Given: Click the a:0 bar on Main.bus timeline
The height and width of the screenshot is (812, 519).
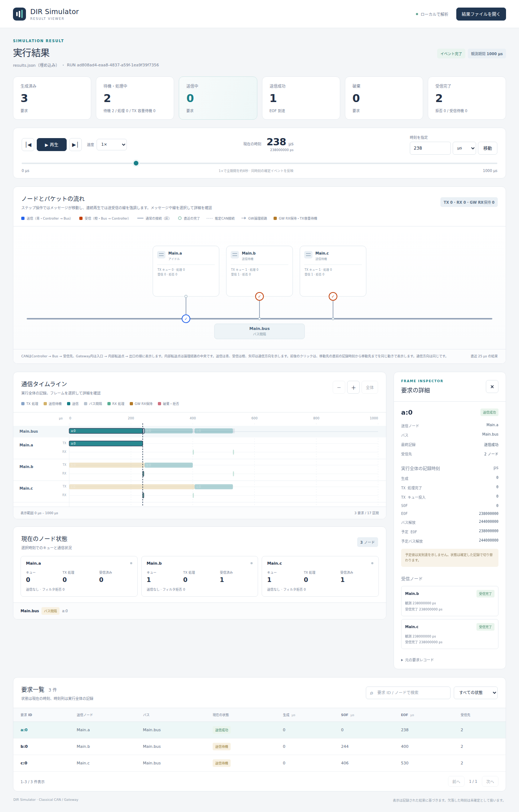Looking at the screenshot, I should [107, 431].
